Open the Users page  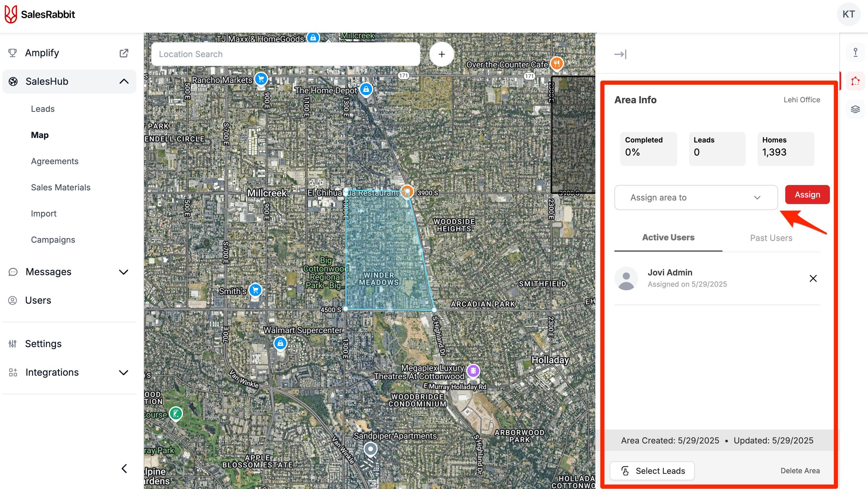[38, 300]
